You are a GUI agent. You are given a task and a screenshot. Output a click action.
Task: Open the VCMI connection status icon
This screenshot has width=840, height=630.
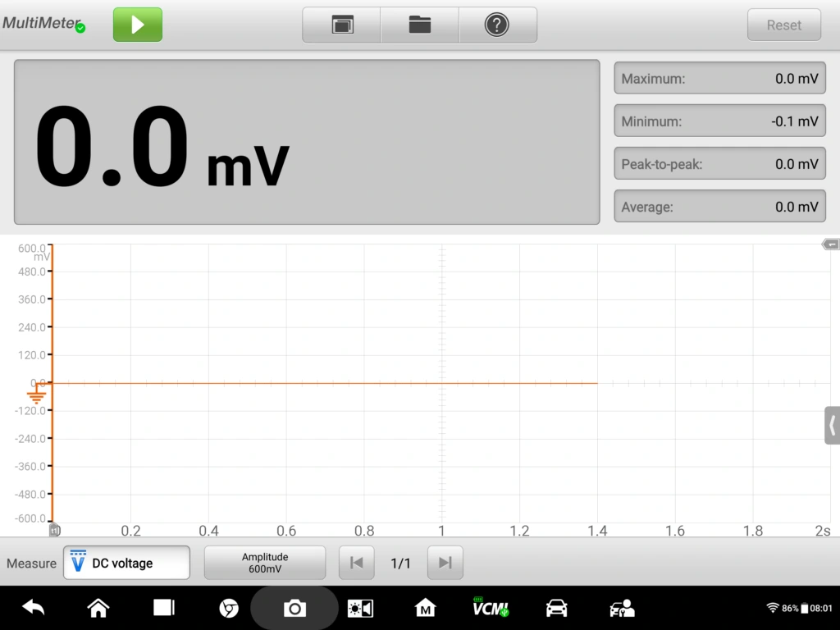[491, 608]
